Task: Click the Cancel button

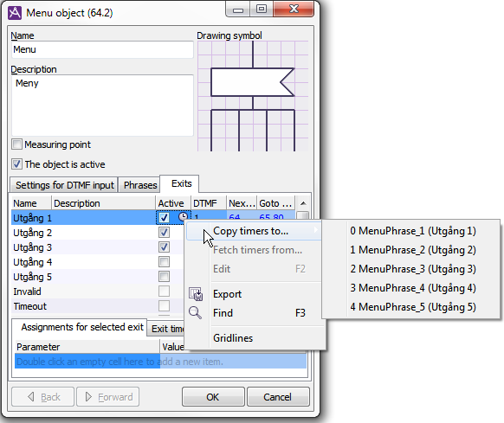Action: coord(278,397)
